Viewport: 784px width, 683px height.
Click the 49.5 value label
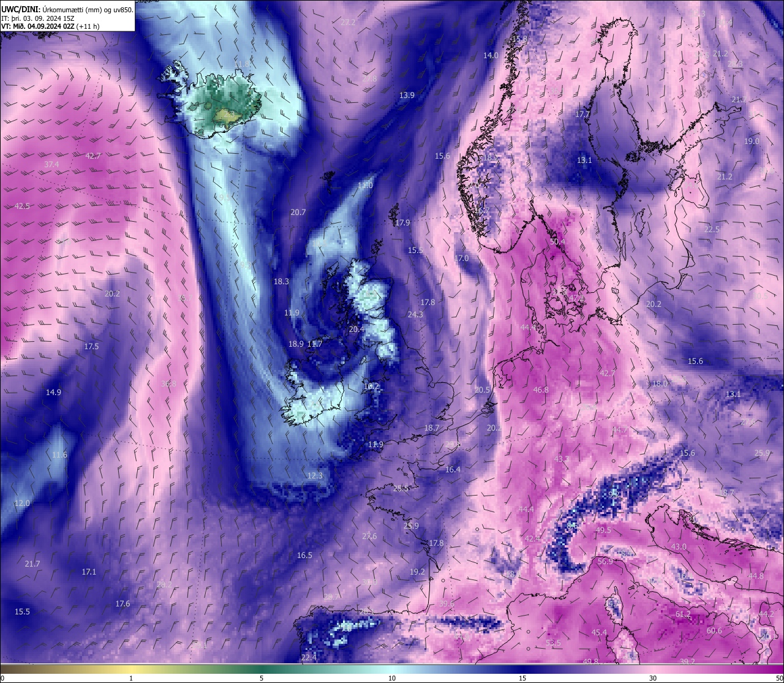pyautogui.click(x=603, y=530)
